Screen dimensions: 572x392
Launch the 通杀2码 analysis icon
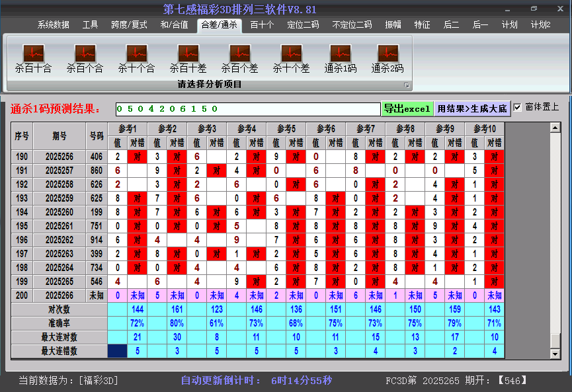point(388,54)
